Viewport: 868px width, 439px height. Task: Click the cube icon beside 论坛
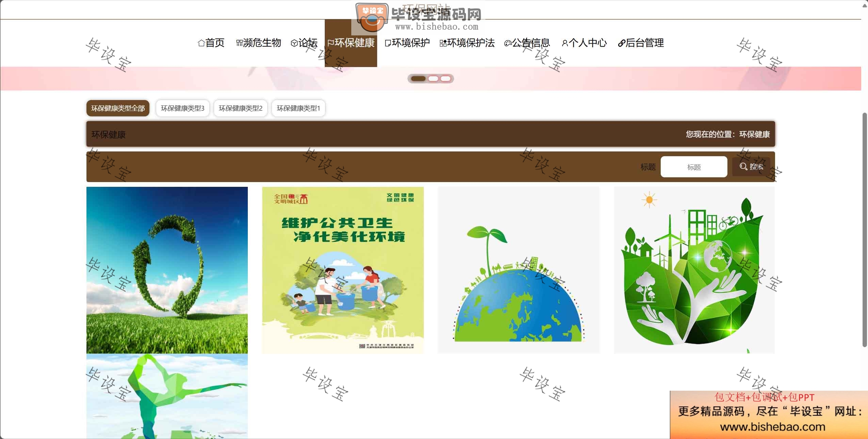click(x=294, y=43)
